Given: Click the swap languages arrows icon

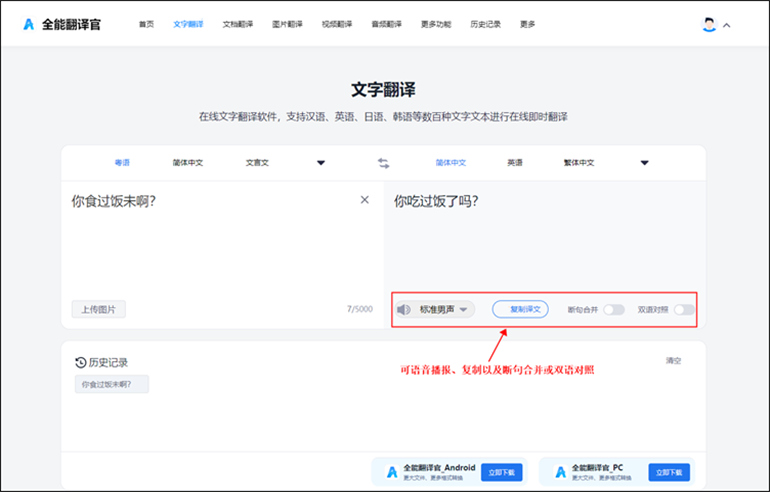Looking at the screenshot, I should [383, 163].
